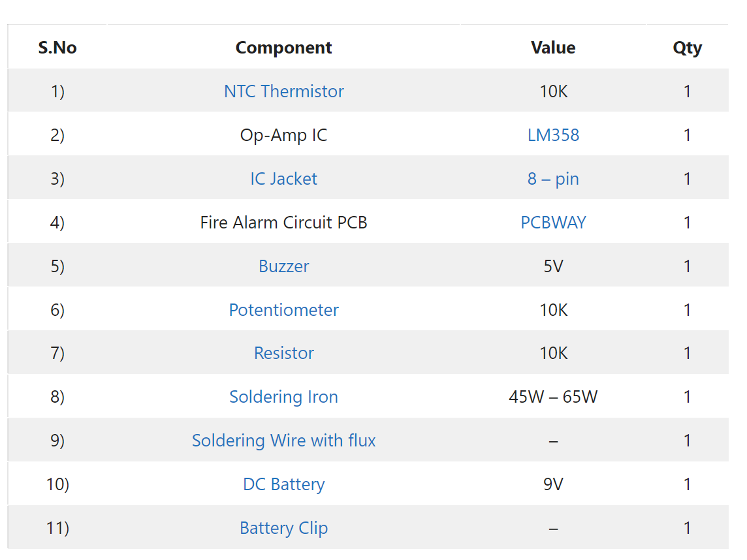Image resolution: width=747 pixels, height=560 pixels.
Task: Click the Component column header
Action: tap(283, 47)
